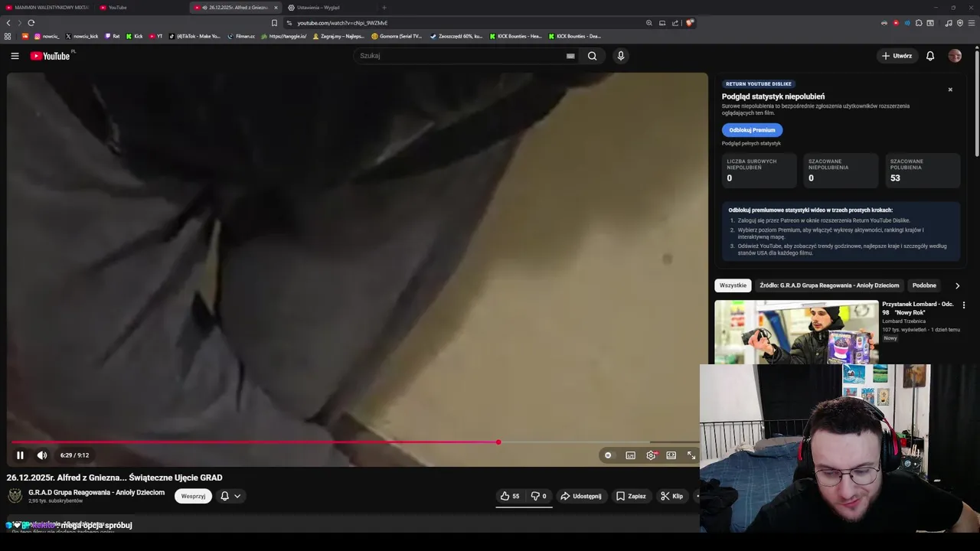Select Źródło: G.R.A.D Grupa Reagowania chip

829,285
